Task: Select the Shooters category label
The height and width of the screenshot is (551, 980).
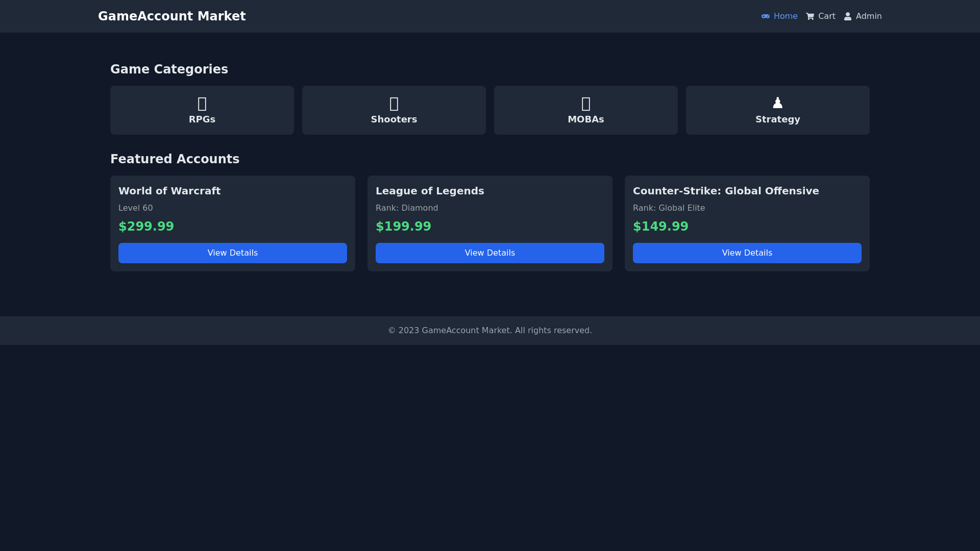Action: pyautogui.click(x=394, y=119)
